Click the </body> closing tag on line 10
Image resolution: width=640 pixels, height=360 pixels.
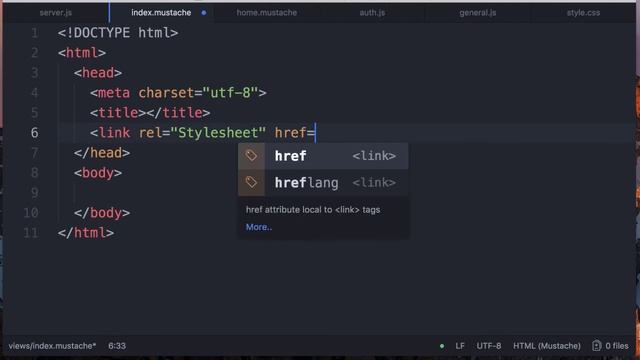pos(102,213)
